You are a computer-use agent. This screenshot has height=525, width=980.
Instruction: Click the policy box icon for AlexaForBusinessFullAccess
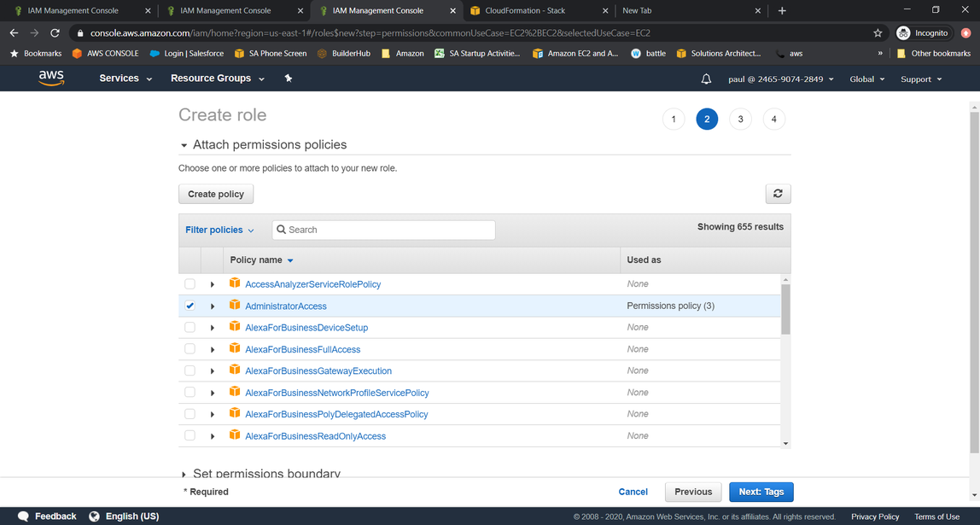click(235, 348)
